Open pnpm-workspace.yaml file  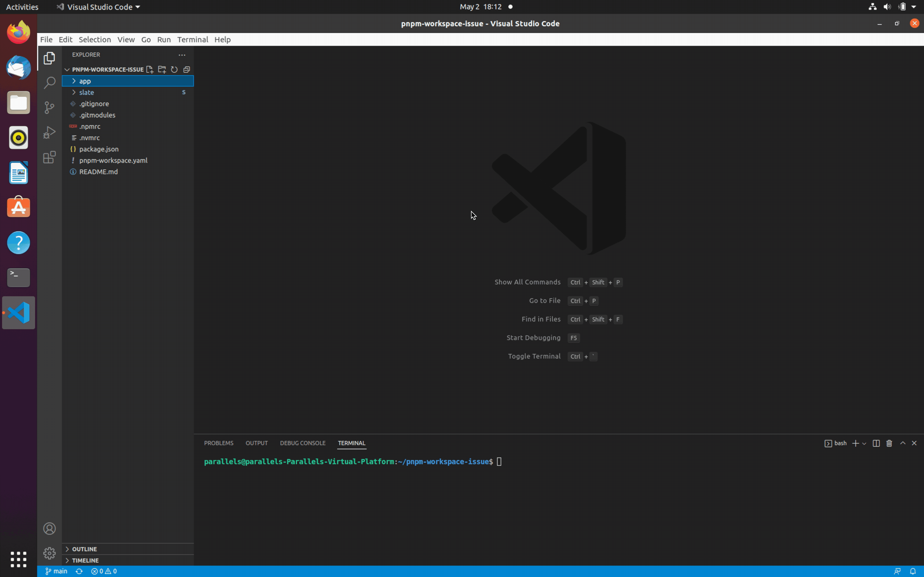tap(113, 160)
